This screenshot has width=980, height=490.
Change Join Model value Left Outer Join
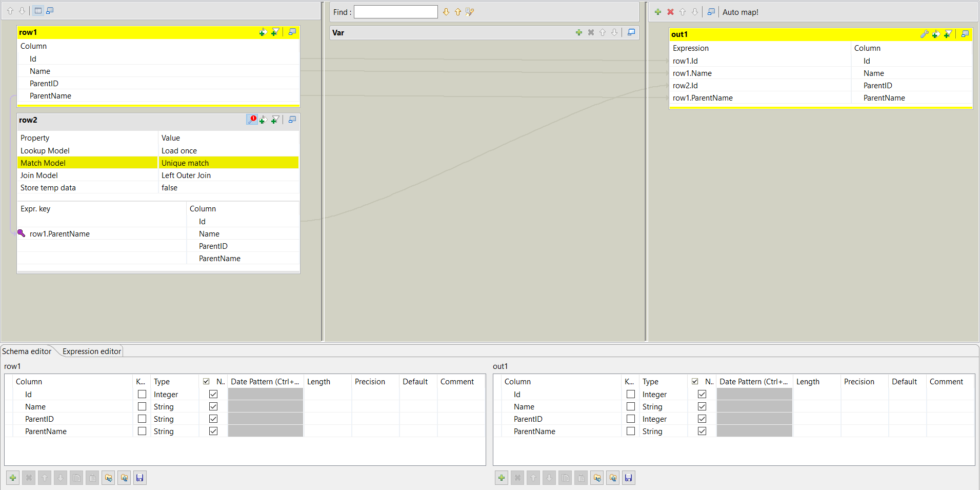228,175
